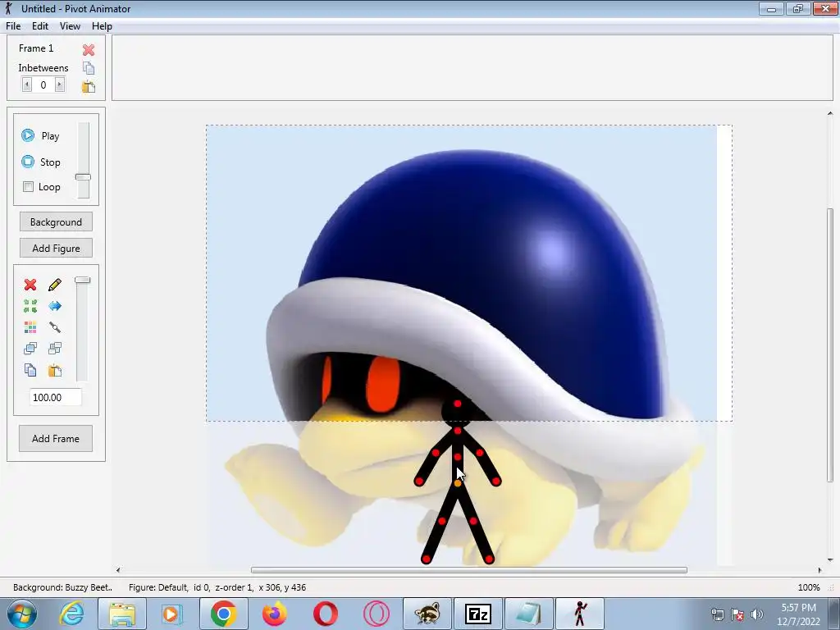Screen dimensions: 840x630
Task: Open the View menu
Action: click(70, 26)
